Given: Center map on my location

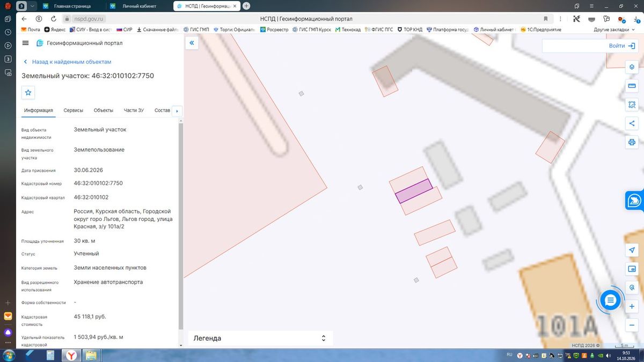Looking at the screenshot, I should [x=632, y=250].
